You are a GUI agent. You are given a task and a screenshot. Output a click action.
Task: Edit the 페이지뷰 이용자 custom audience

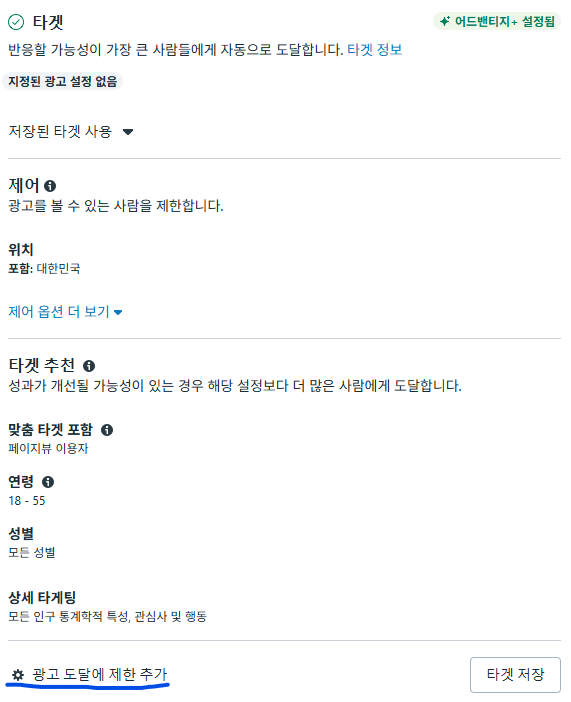48,449
